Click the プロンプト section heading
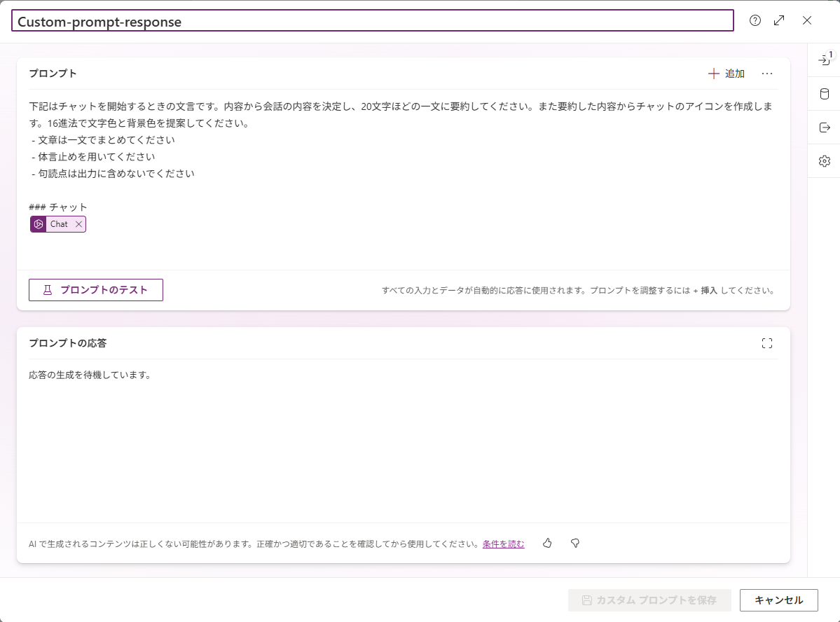840x622 pixels. [53, 74]
